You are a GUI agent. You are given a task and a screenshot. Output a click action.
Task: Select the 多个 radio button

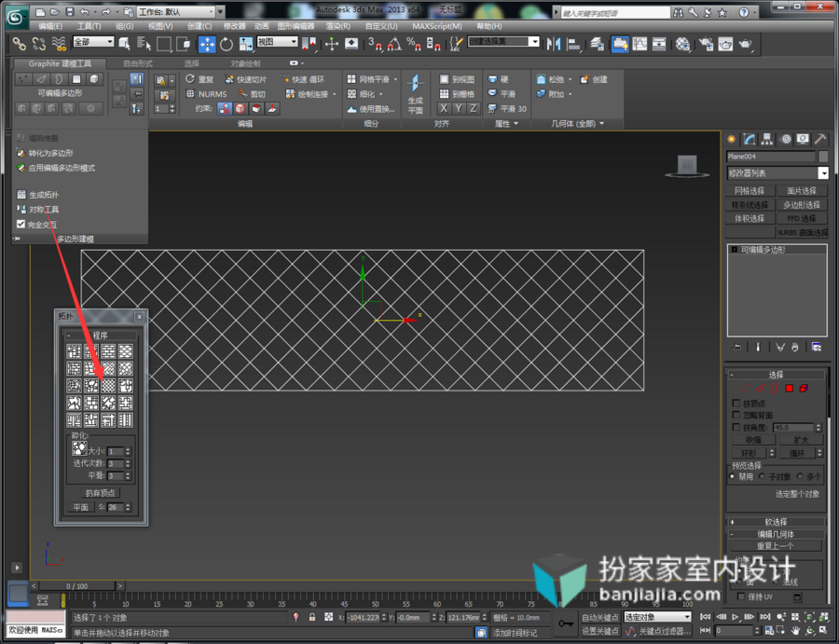pyautogui.click(x=800, y=476)
